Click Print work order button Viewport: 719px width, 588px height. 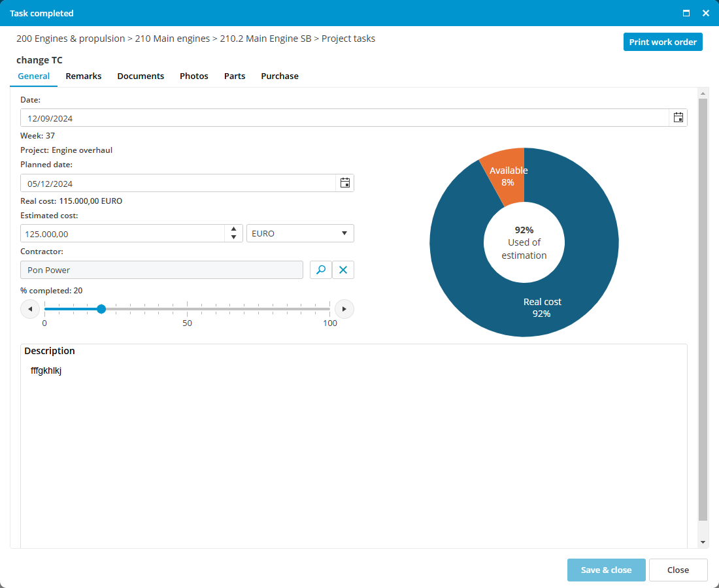(x=663, y=42)
